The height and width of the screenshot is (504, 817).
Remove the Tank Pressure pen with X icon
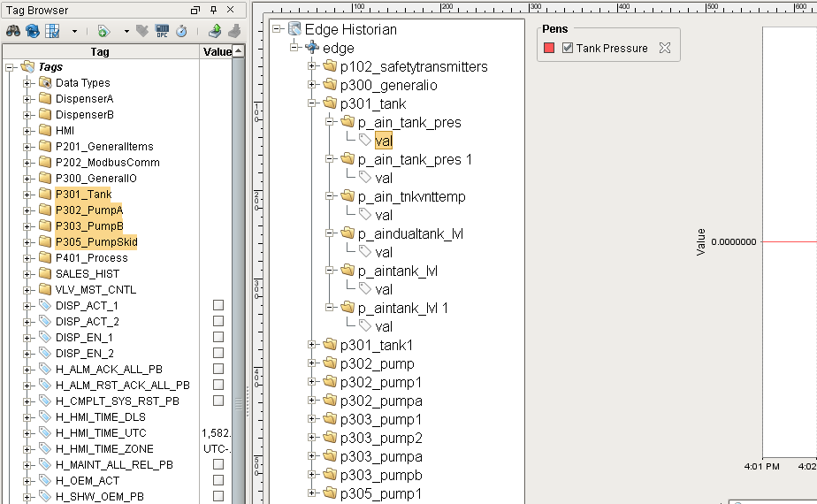coord(664,48)
